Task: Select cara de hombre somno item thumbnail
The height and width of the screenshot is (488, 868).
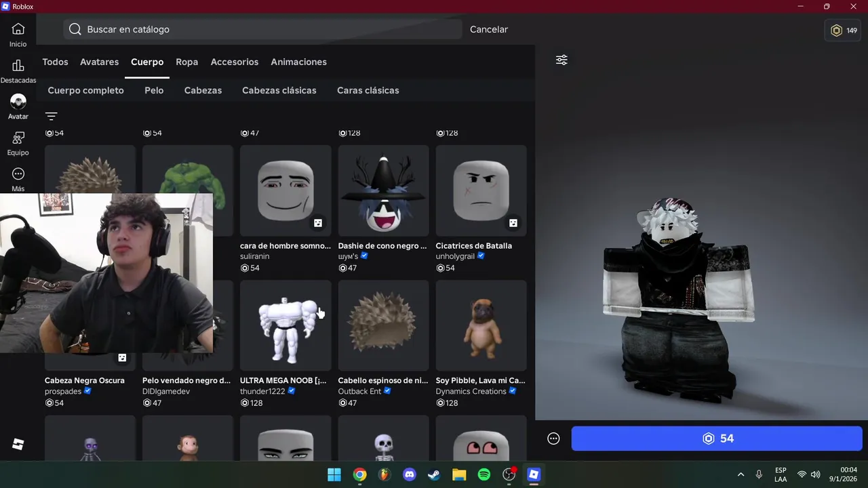Action: tap(285, 190)
